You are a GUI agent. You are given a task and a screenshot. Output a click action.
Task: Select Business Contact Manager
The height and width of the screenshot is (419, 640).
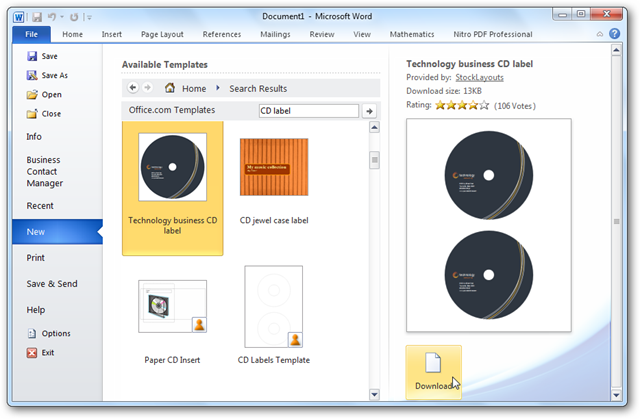point(44,171)
